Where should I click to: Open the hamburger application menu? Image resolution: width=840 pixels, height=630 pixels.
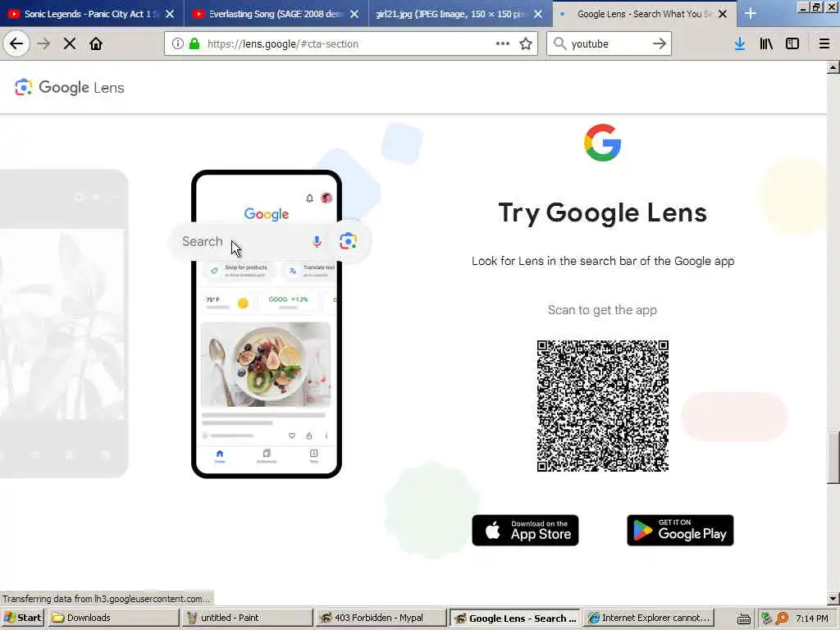point(824,44)
